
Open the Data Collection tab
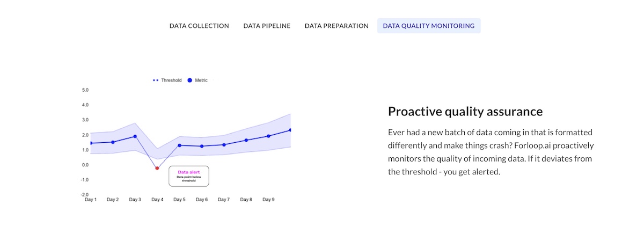(199, 26)
